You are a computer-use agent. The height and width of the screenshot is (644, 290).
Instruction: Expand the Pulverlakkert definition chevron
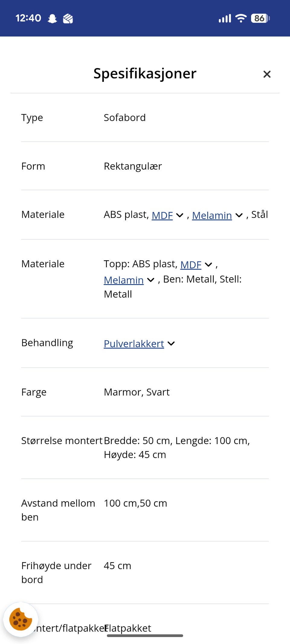coord(171,344)
